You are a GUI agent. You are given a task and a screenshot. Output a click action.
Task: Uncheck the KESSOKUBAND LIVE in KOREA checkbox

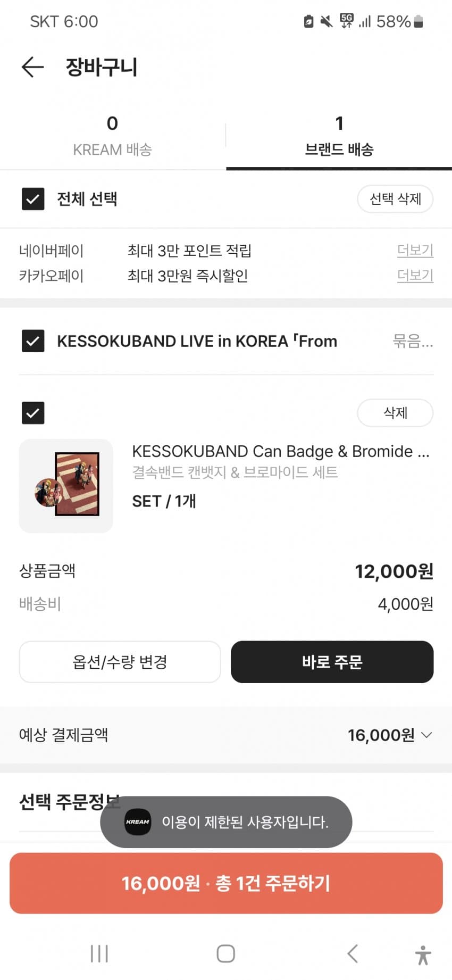(x=33, y=341)
